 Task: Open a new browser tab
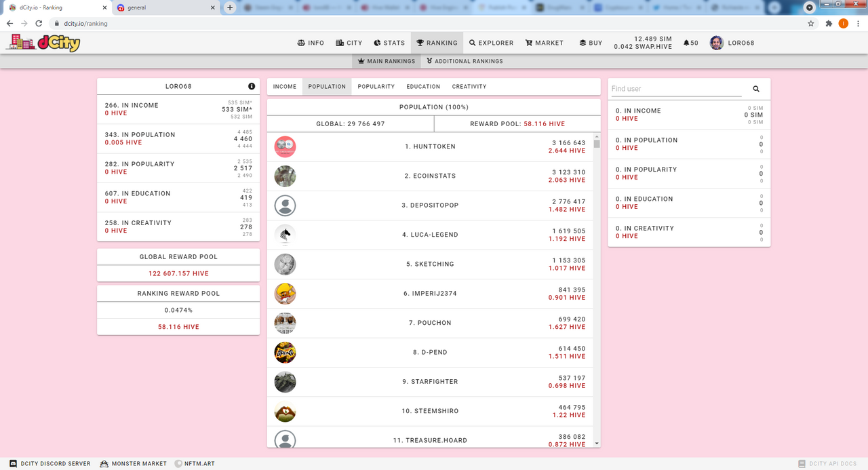coord(230,7)
